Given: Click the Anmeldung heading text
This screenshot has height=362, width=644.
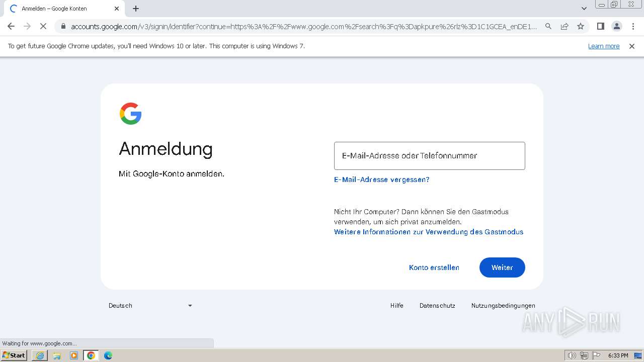Looking at the screenshot, I should point(166,149).
